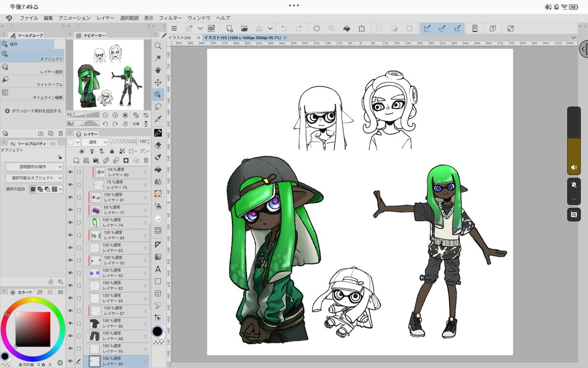The height and width of the screenshot is (368, 588).
Task: Toggle visibility of レイヤー 92
Action: point(70,273)
